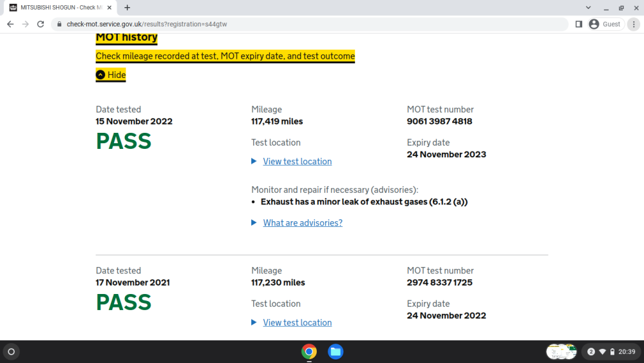Open the Files app in the shelf

point(336,352)
